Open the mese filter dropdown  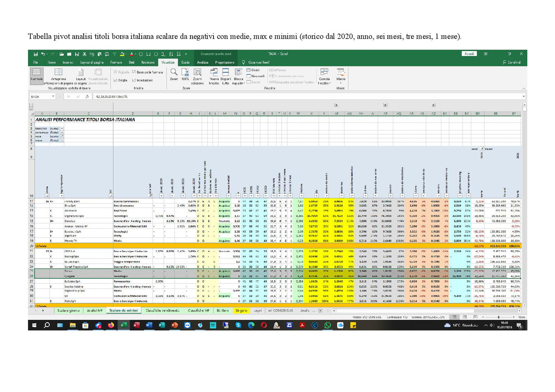[x=62, y=140]
